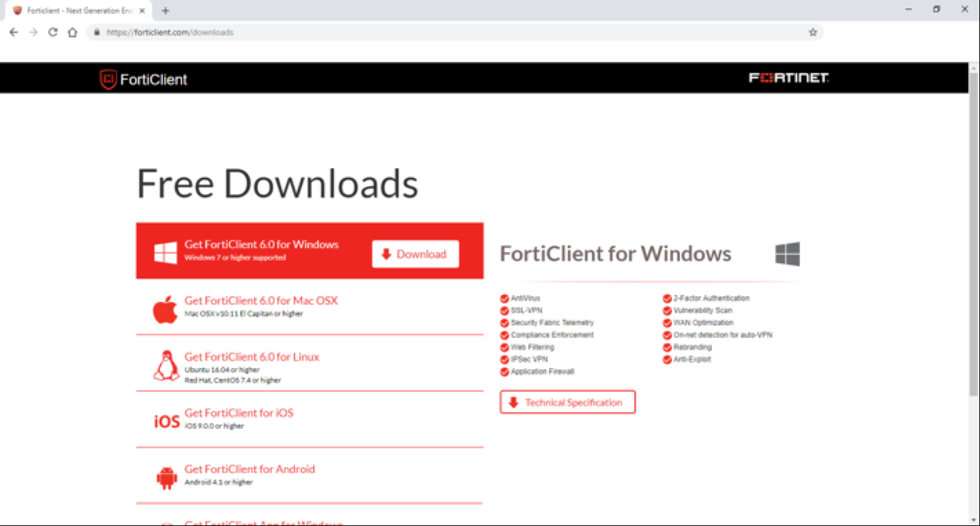Click the 'IPSec VPN' feature text
The width and height of the screenshot is (980, 526).
(529, 360)
